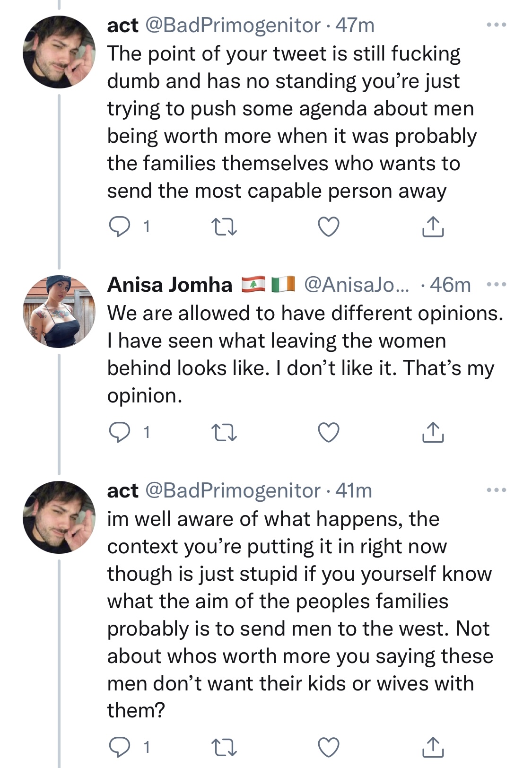Open Anisa Jomha's profile picture
This screenshot has width=532, height=768.
59,312
